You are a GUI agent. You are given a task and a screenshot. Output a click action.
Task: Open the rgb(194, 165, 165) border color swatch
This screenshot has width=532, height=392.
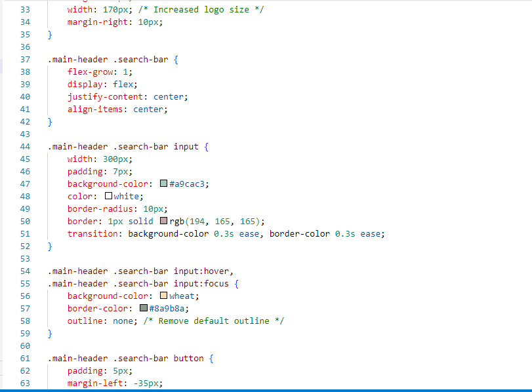tap(163, 221)
